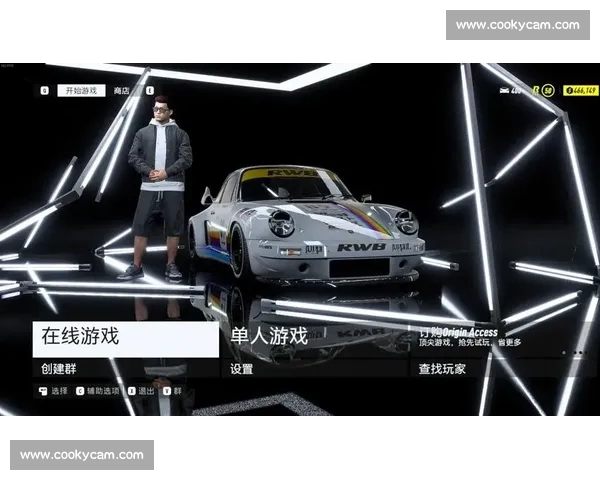
Task: Click the yellow bank money counter
Action: [x=581, y=90]
